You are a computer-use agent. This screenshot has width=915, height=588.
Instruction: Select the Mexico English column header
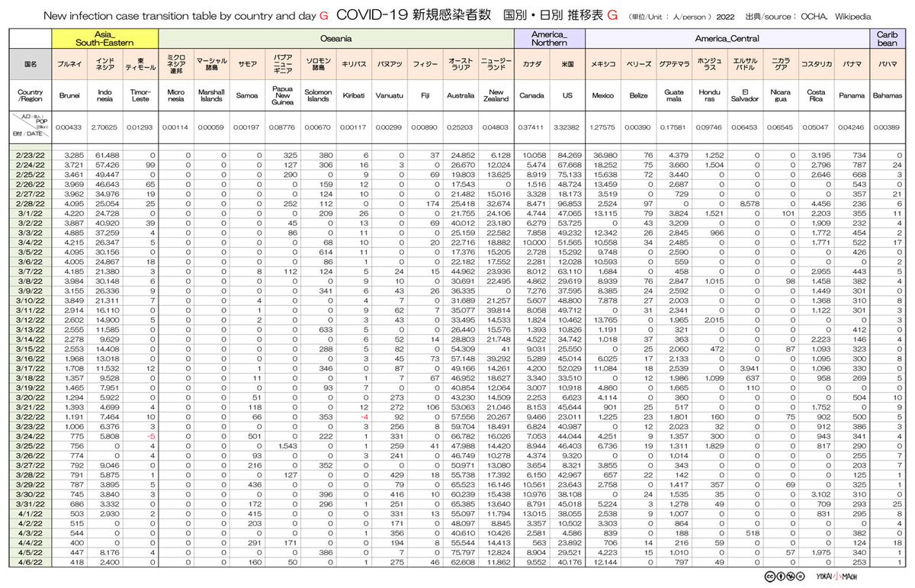pyautogui.click(x=603, y=96)
